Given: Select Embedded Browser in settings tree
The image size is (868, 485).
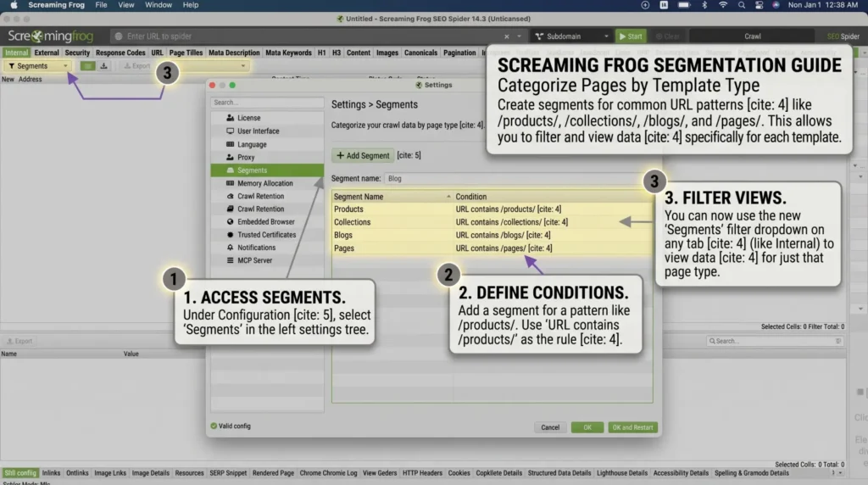Looking at the screenshot, I should click(265, 221).
